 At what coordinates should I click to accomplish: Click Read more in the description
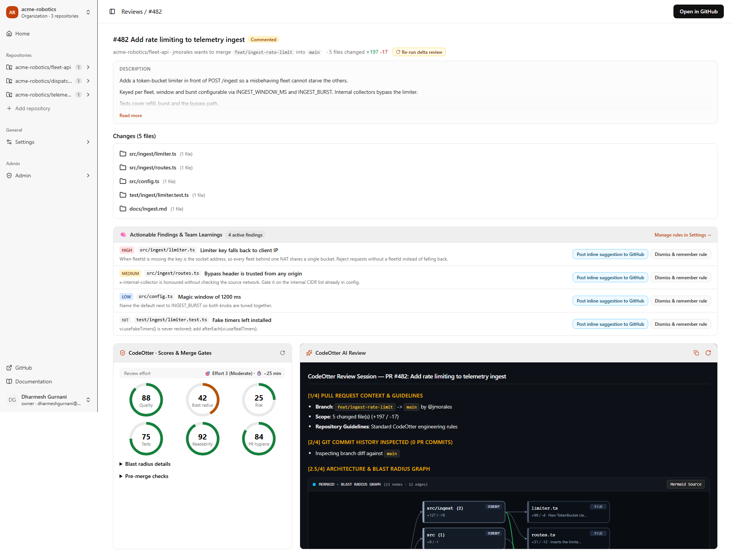(131, 116)
